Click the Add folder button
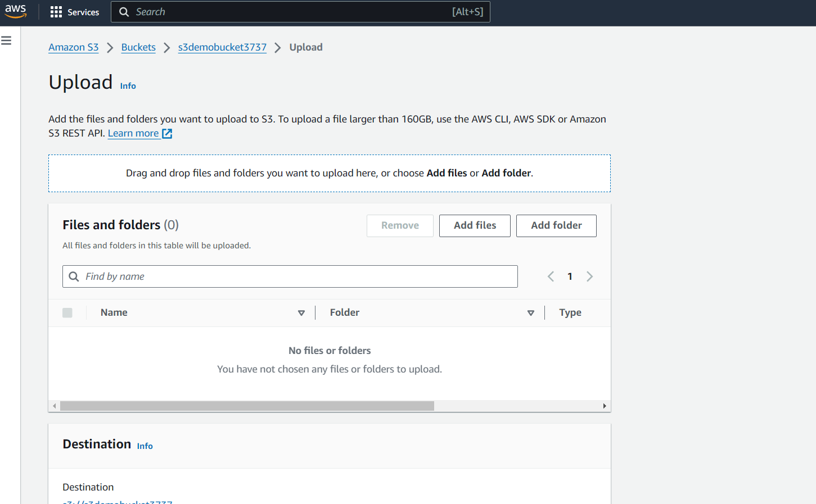The height and width of the screenshot is (504, 816). pos(556,226)
